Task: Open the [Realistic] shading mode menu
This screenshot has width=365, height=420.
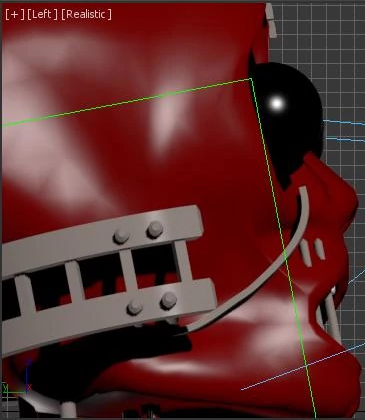Action: pyautogui.click(x=87, y=14)
